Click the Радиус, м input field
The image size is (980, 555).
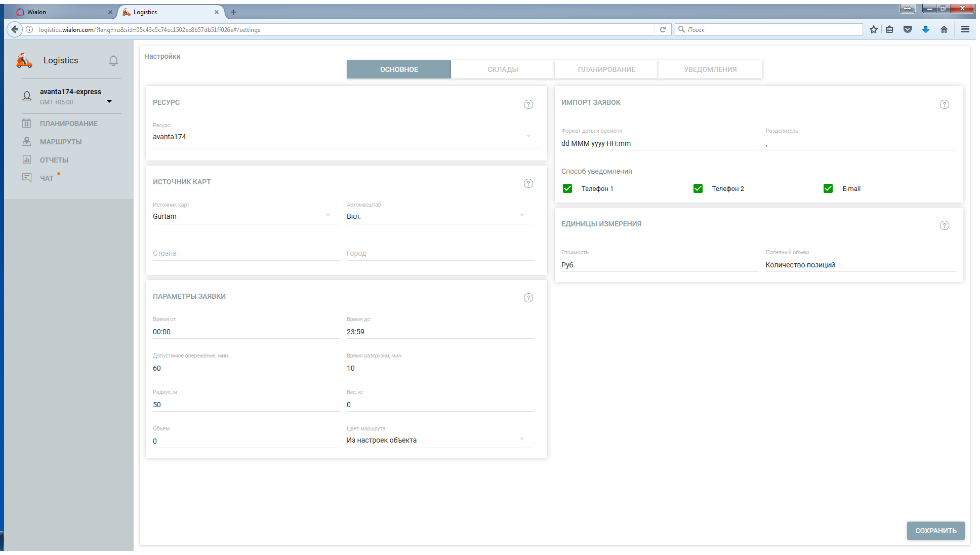(246, 405)
